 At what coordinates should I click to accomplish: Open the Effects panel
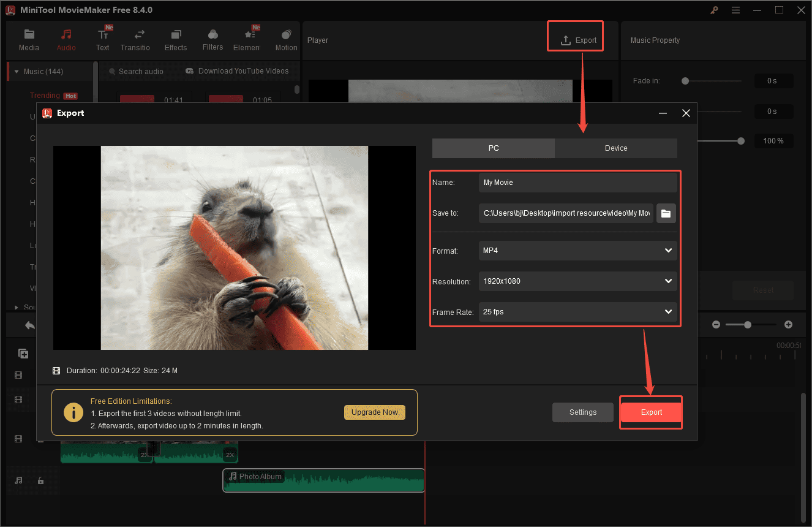(x=176, y=39)
